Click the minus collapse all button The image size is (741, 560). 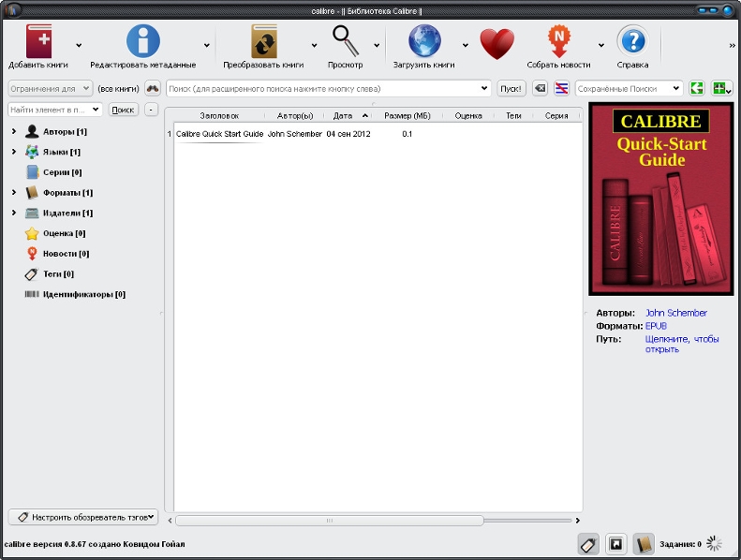151,110
